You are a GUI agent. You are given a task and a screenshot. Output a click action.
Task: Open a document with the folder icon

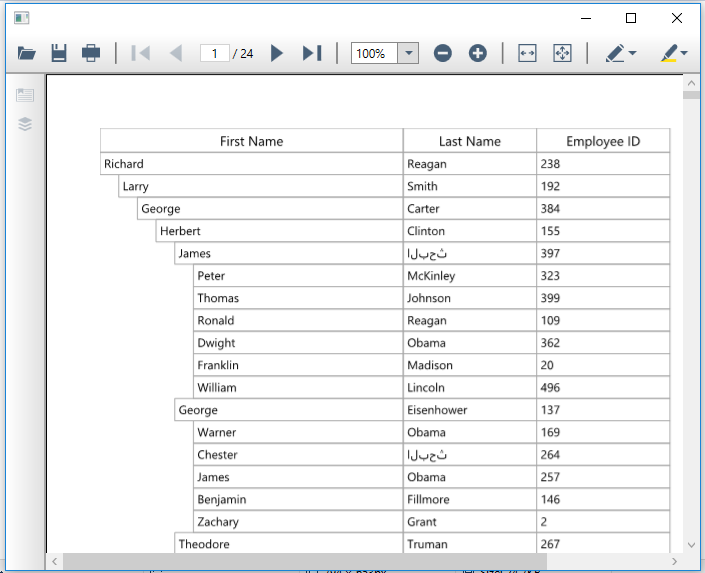[x=27, y=54]
